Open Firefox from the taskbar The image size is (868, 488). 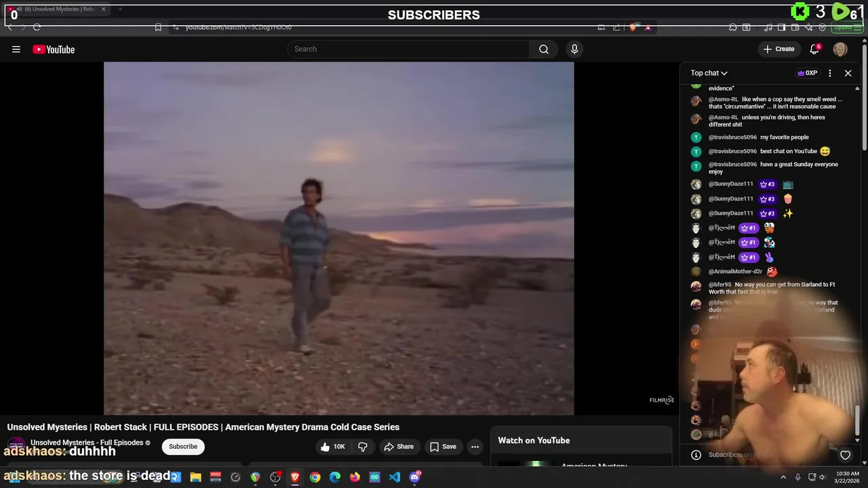click(x=355, y=477)
